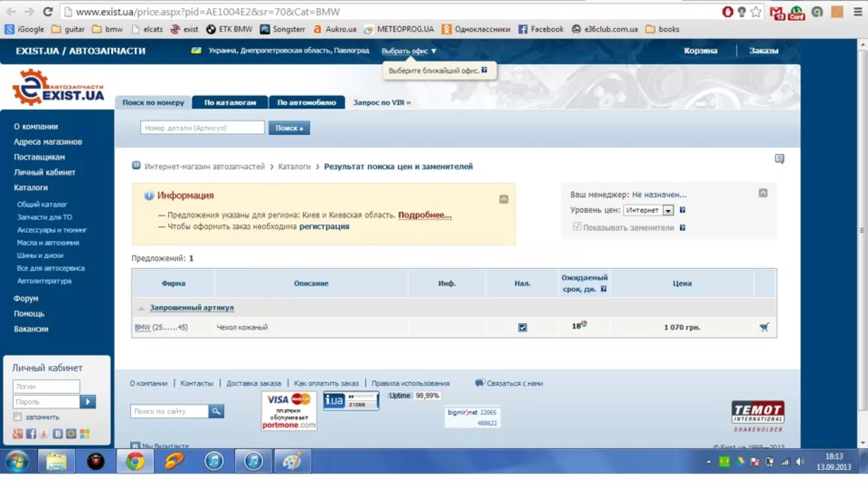This screenshot has width=868, height=489.
Task: Open the Корзина link
Action: [700, 51]
